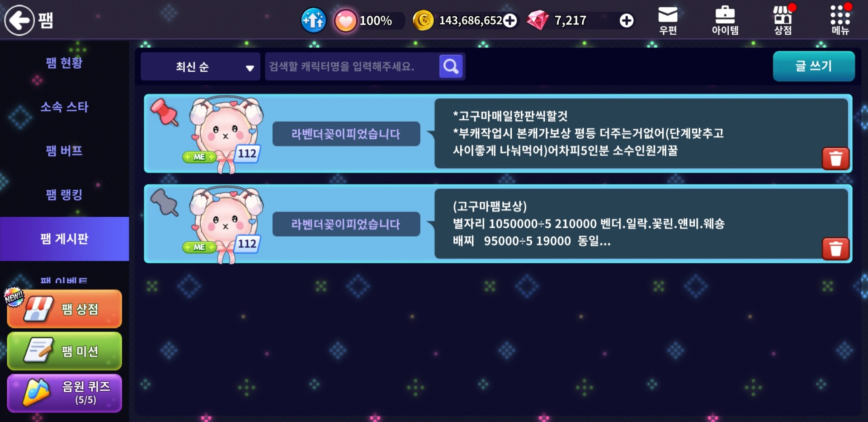This screenshot has height=422, width=868.
Task: Unpin the red-pinned first post
Action: (164, 112)
